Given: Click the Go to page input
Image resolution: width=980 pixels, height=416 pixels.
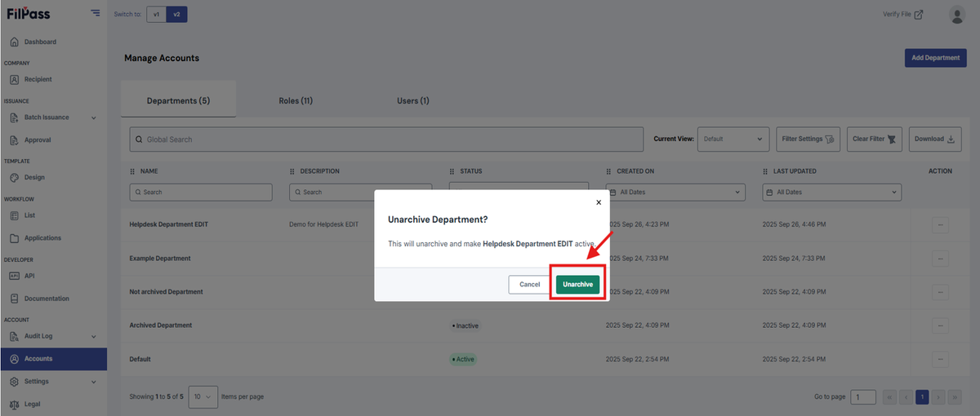Looking at the screenshot, I should click(863, 396).
